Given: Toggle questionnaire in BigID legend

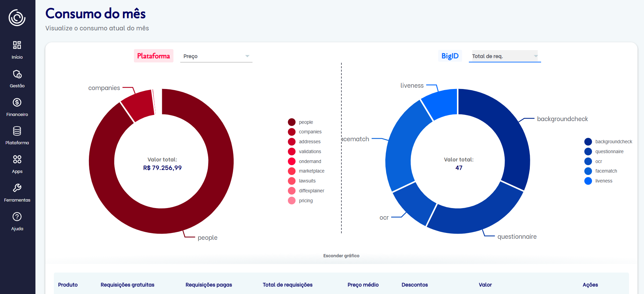Looking at the screenshot, I should click(x=604, y=151).
